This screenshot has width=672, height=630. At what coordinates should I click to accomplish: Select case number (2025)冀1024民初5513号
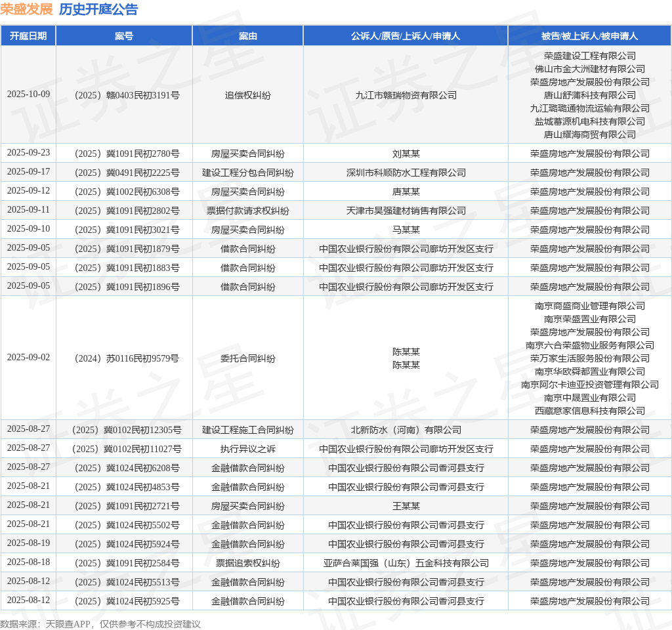click(126, 583)
